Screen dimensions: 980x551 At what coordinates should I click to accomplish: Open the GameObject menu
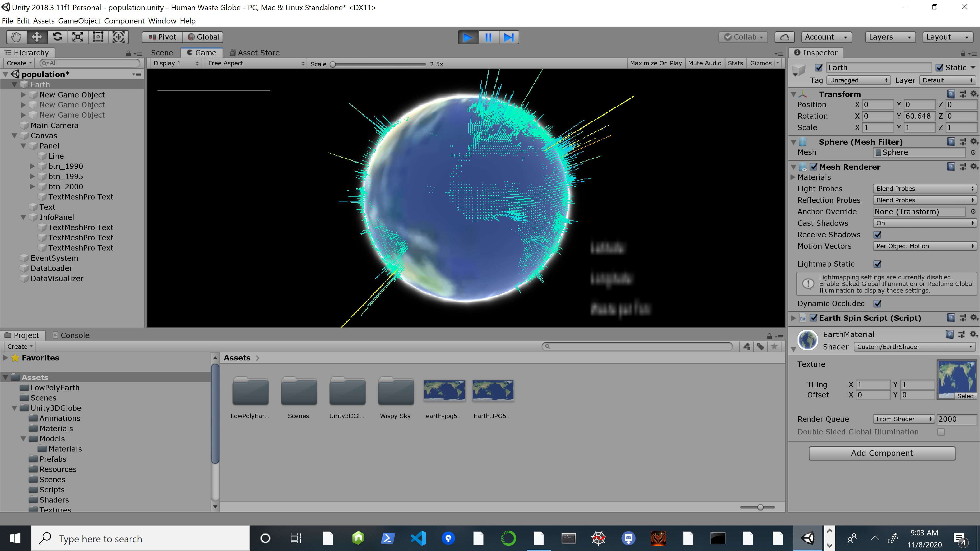79,21
